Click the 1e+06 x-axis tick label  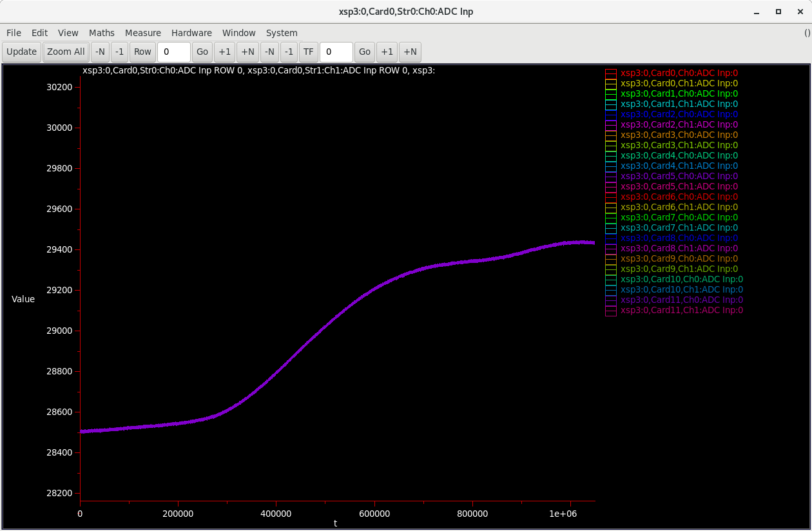tap(563, 514)
